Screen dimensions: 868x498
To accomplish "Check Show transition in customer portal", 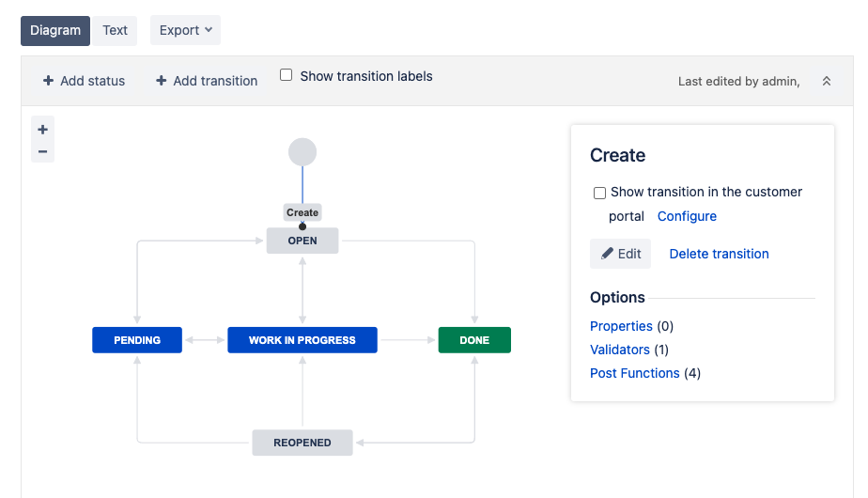I will [x=599, y=193].
